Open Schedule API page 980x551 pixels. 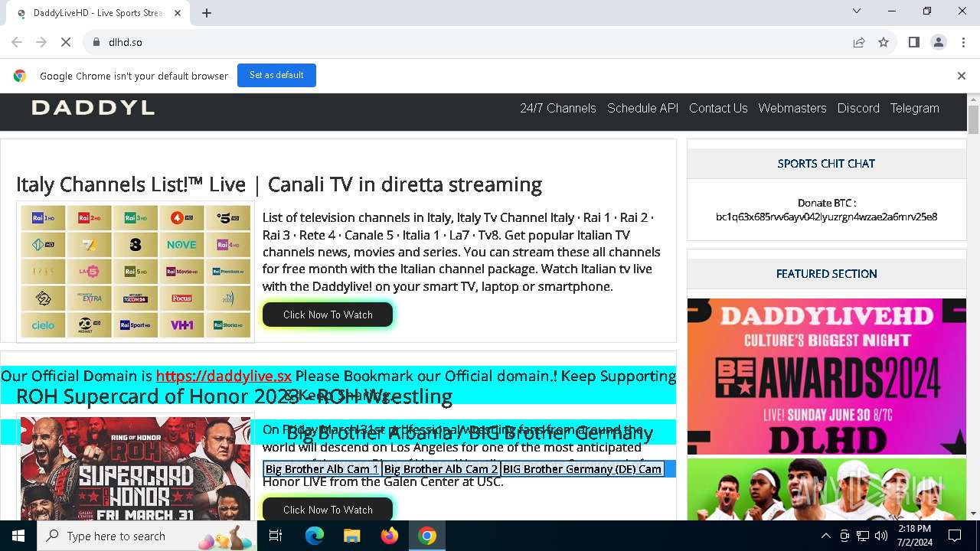click(642, 108)
